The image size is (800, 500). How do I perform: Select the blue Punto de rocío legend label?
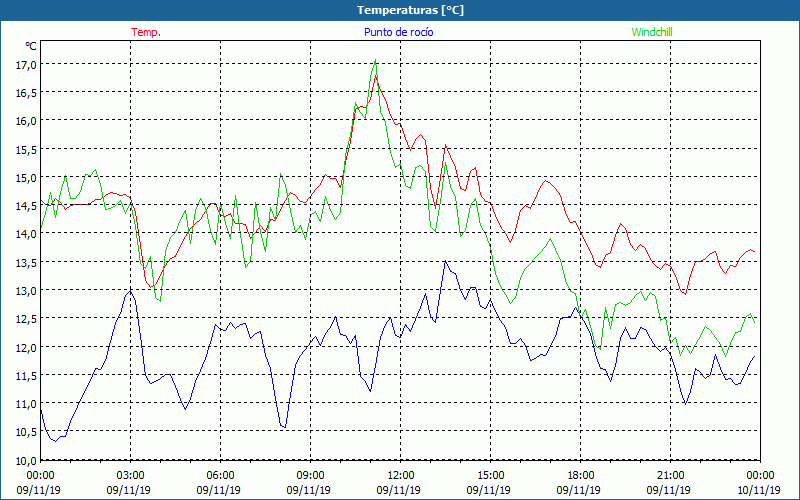(398, 32)
